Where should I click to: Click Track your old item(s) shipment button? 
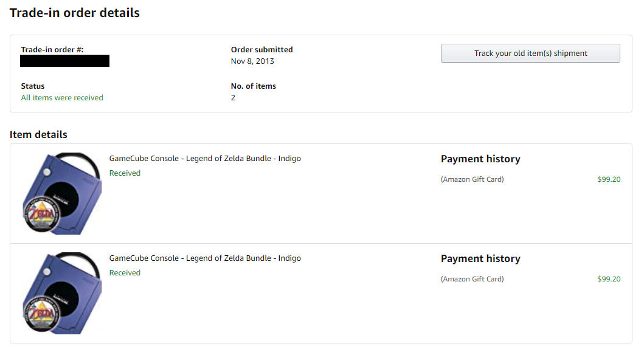pyautogui.click(x=530, y=53)
